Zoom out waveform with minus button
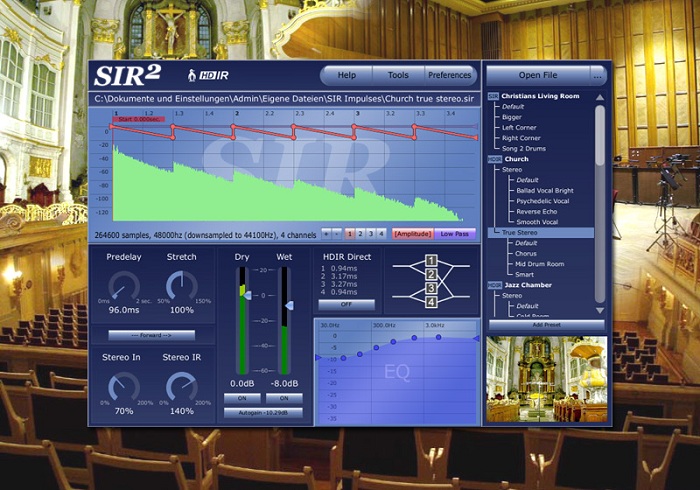This screenshot has height=490, width=700. (x=337, y=233)
